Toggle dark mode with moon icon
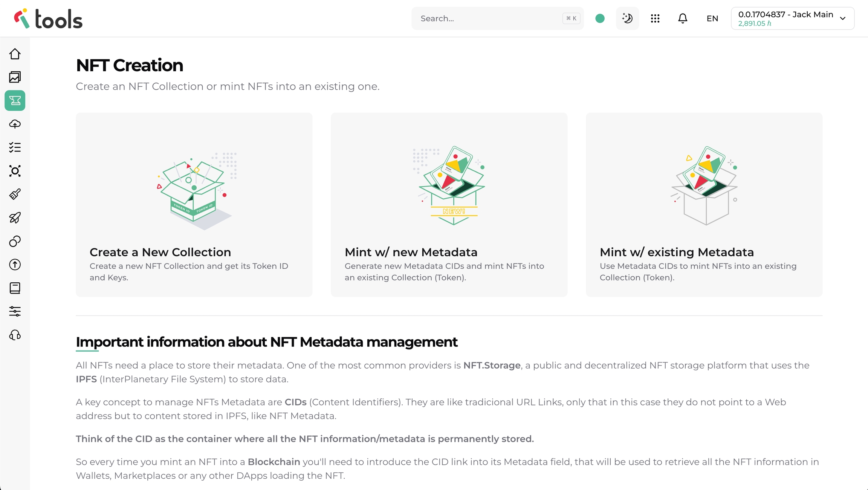The height and width of the screenshot is (490, 868). [x=627, y=18]
